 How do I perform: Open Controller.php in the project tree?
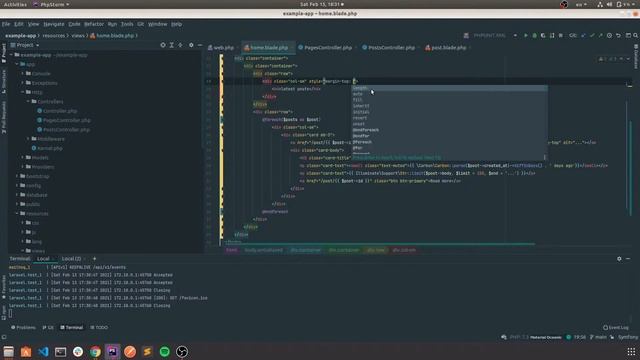(x=57, y=111)
